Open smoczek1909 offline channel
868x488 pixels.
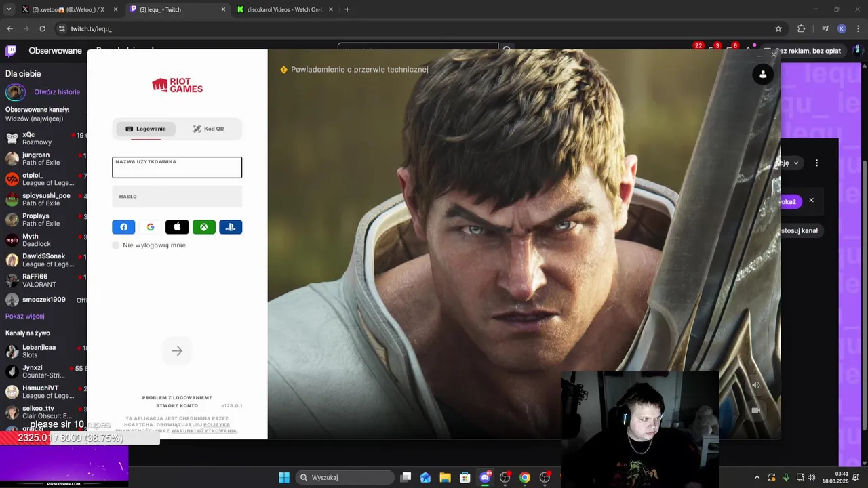point(44,300)
